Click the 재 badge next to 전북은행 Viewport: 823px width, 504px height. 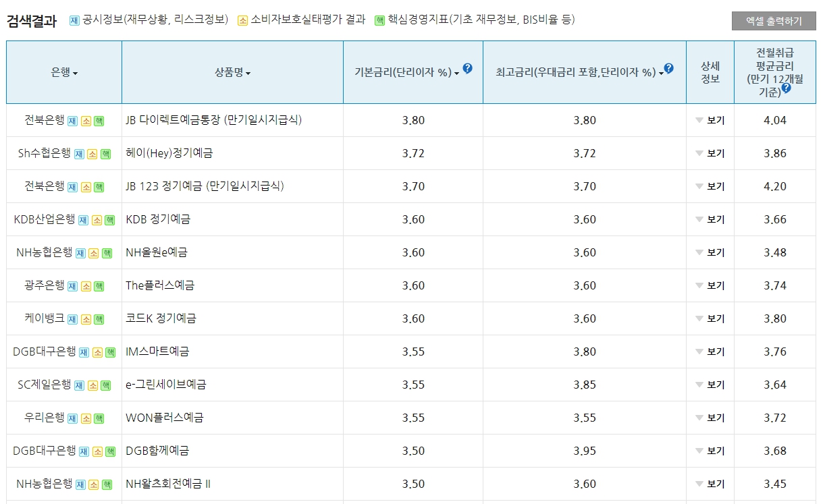click(x=74, y=121)
